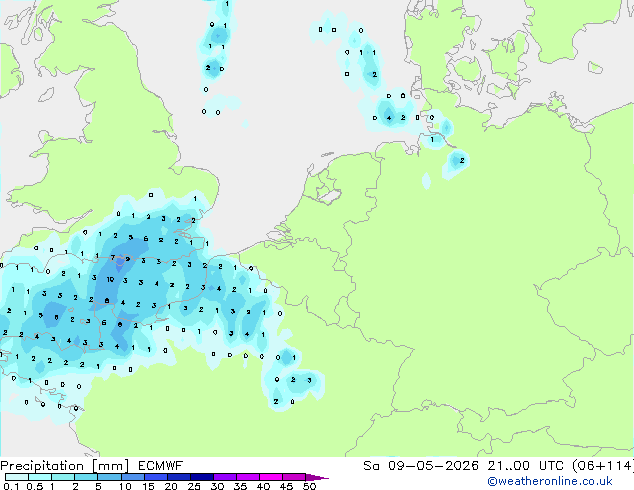Click the '50' legend scale label

pyautogui.click(x=310, y=486)
